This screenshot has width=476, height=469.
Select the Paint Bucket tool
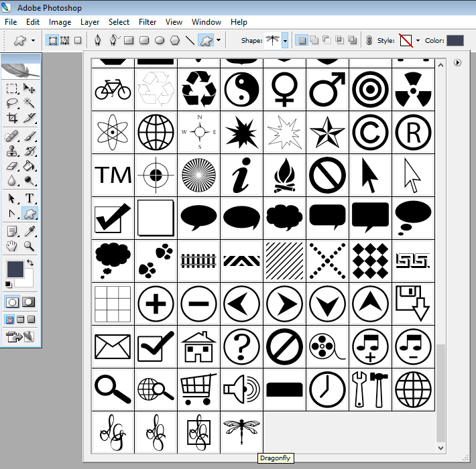pos(29,165)
